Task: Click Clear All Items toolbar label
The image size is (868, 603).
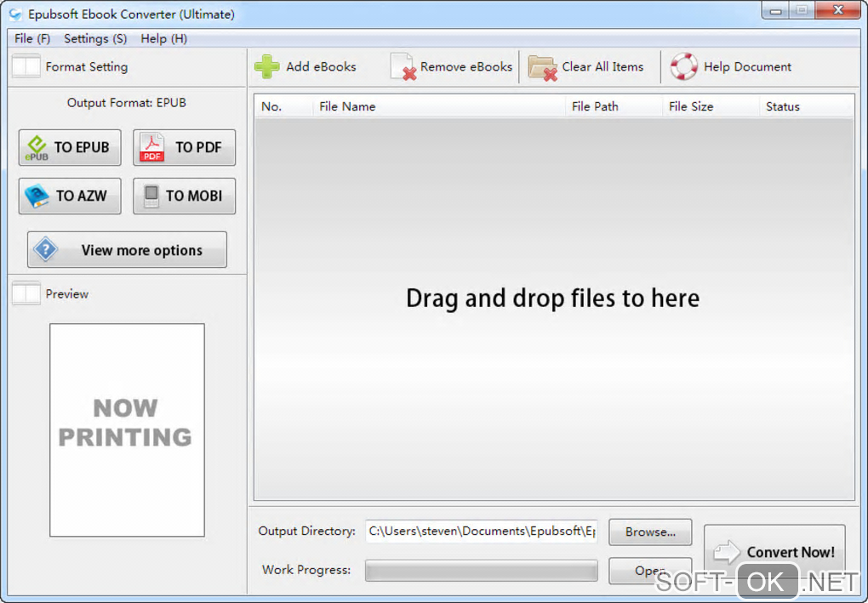Action: pyautogui.click(x=602, y=67)
